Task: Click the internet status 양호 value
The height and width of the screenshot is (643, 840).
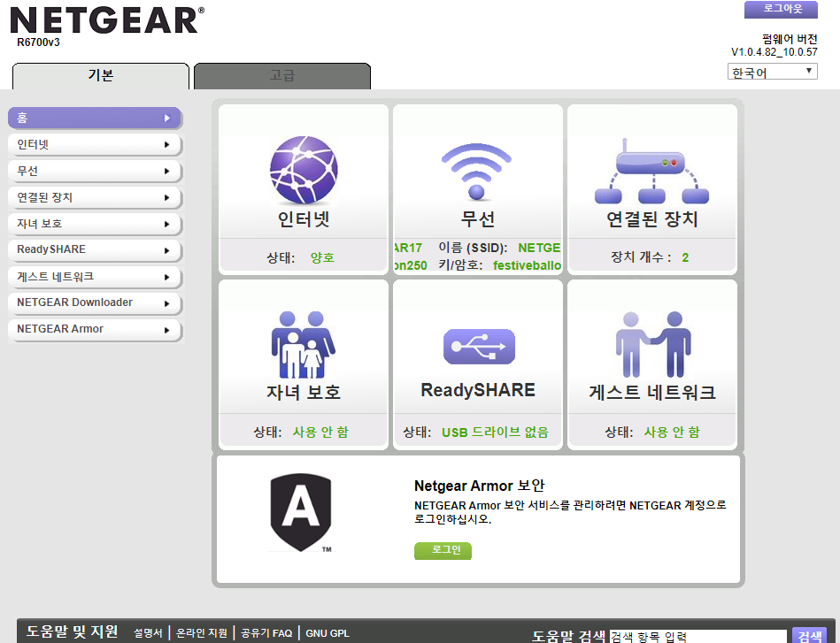Action: pos(322,257)
